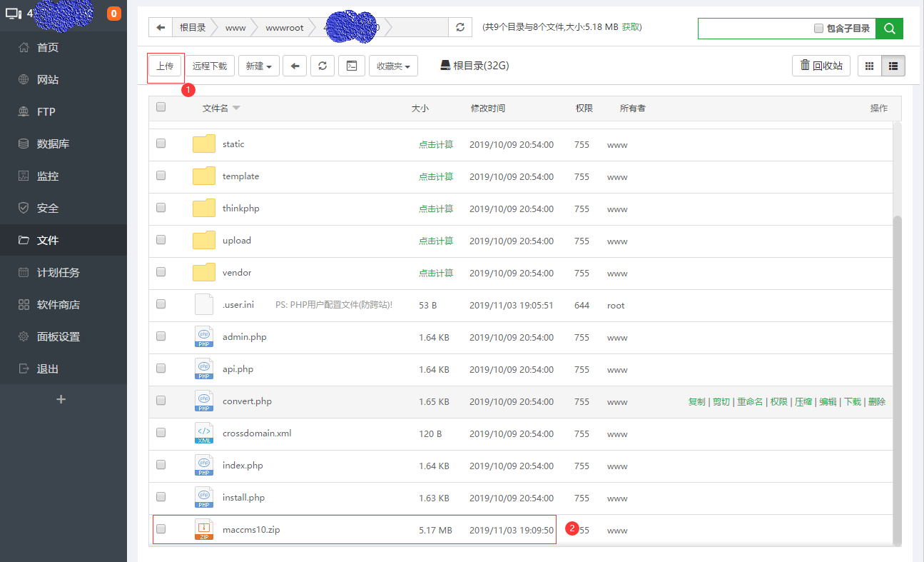Tick the checkbox for index.php
The image size is (924, 562).
coord(161,465)
